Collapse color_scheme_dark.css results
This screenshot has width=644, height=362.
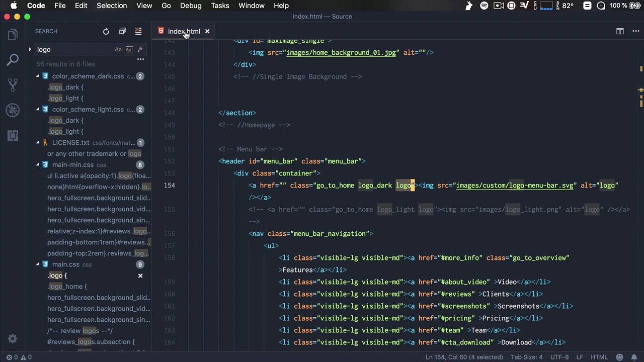[37, 76]
